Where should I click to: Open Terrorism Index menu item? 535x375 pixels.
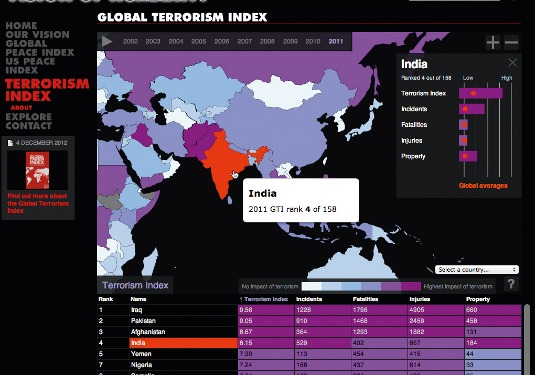[x=47, y=90]
